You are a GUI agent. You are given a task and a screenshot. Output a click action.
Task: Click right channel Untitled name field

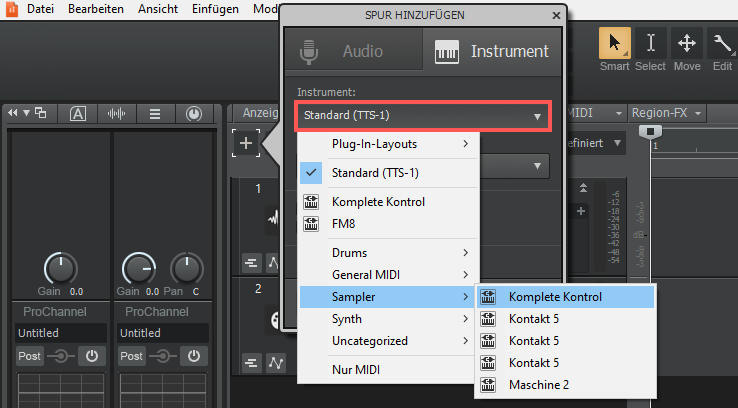click(163, 333)
